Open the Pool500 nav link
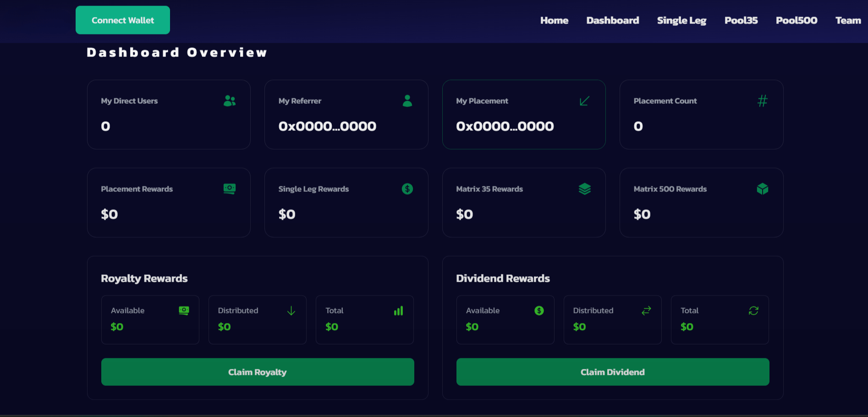Screen dimensions: 868x417 click(x=796, y=20)
